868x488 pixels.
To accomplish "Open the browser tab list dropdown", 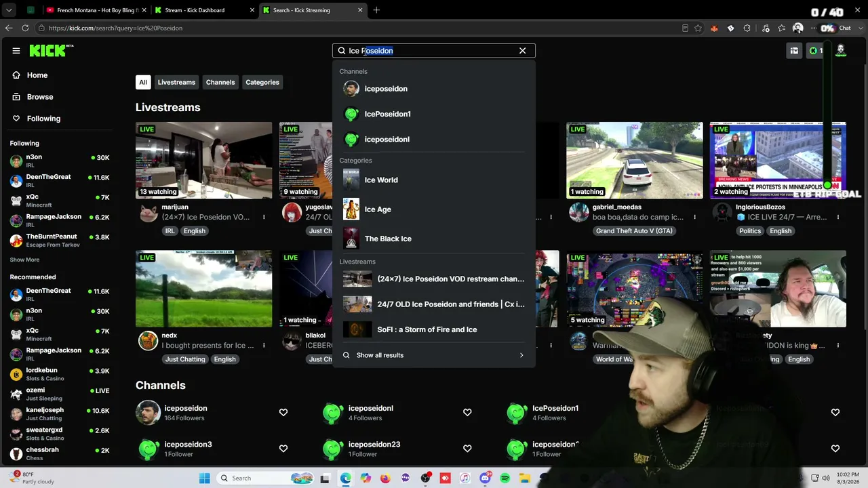I will tap(9, 10).
